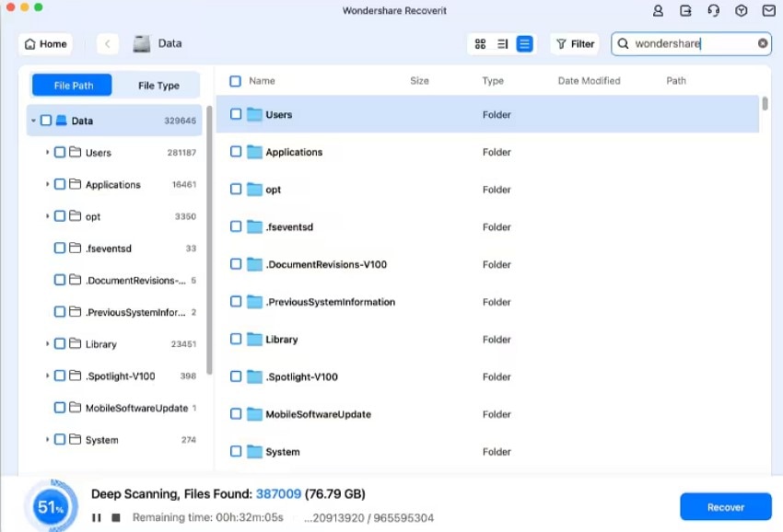Viewport: 783px width, 532px height.
Task: Sort by Path column header
Action: pyautogui.click(x=676, y=81)
